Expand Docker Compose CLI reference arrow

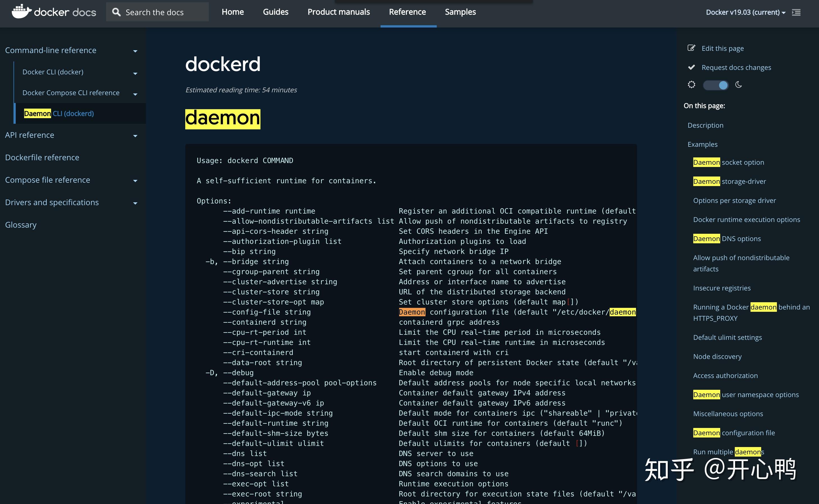(x=135, y=94)
